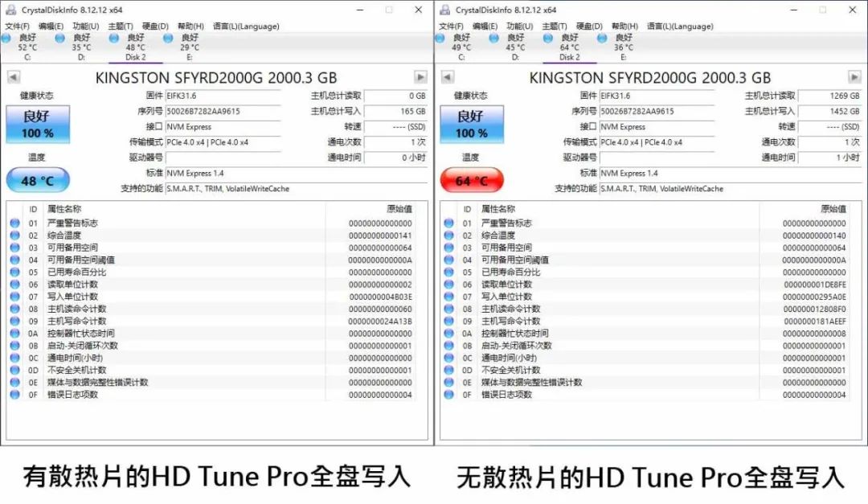Select C: drive 52 °C tab, left window
This screenshot has height=504, width=868.
[x=27, y=47]
